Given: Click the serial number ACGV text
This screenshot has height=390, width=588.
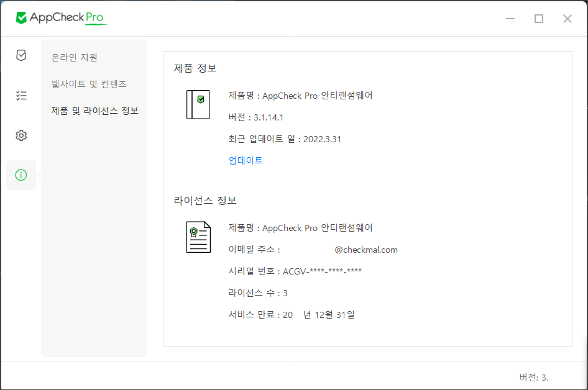Looking at the screenshot, I should [x=322, y=271].
